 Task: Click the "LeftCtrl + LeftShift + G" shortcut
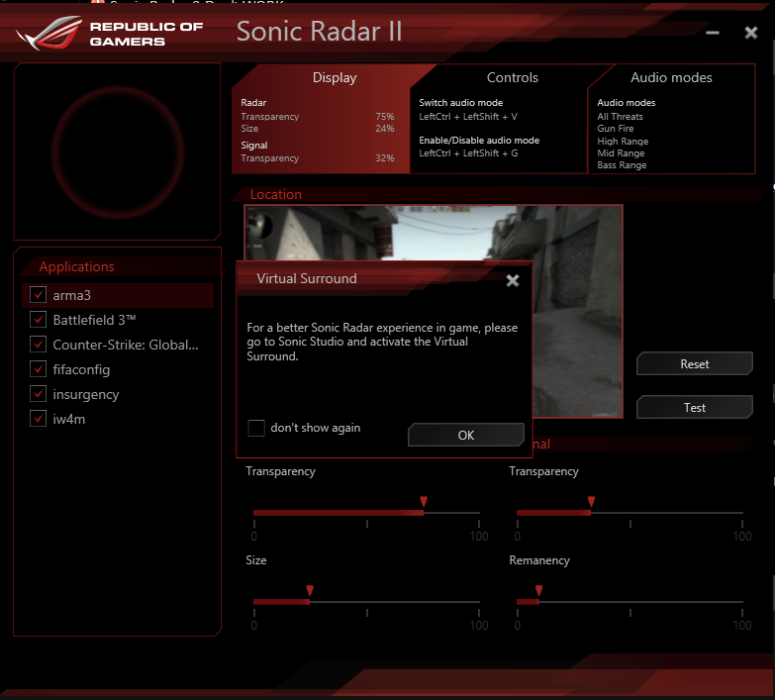(x=468, y=153)
